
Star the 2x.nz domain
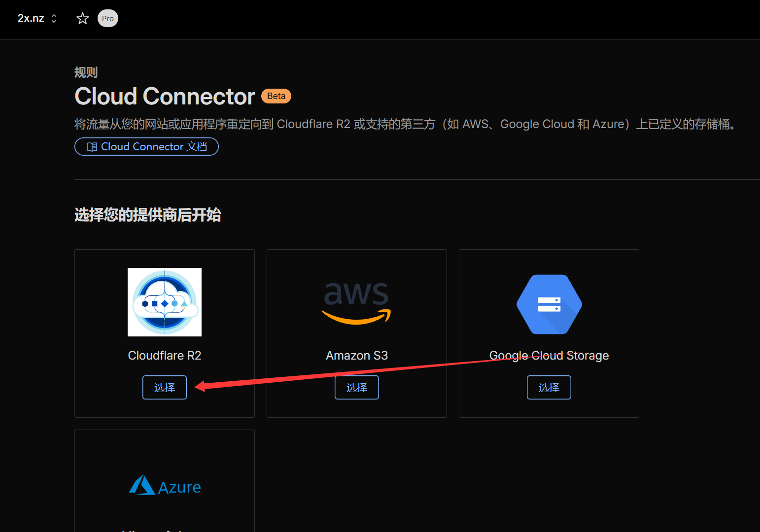pyautogui.click(x=82, y=19)
